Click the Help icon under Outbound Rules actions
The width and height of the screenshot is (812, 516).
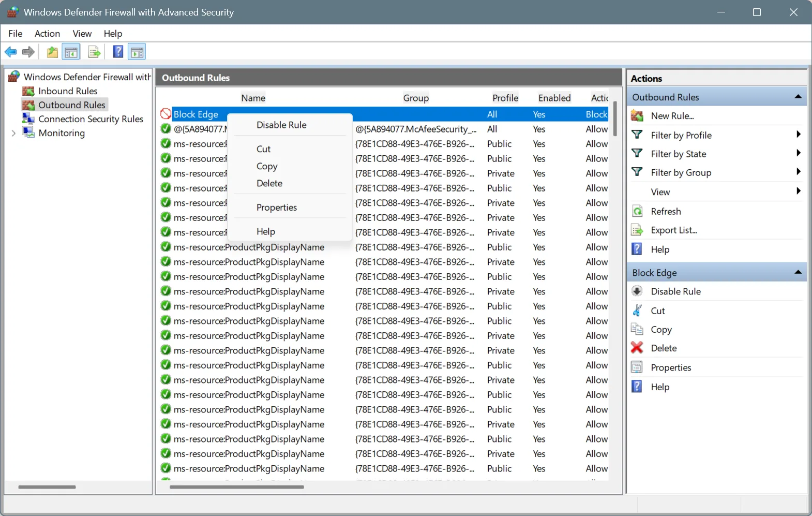tap(637, 249)
